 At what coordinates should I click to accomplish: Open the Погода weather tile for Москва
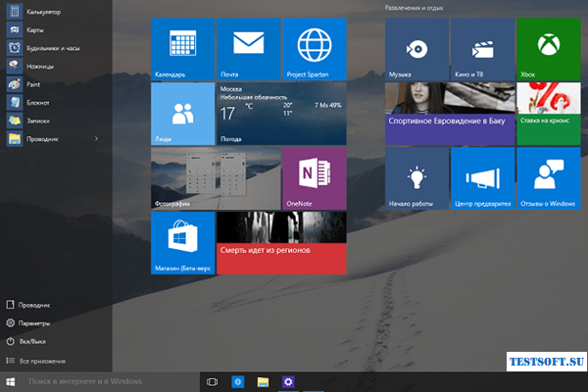point(281,114)
